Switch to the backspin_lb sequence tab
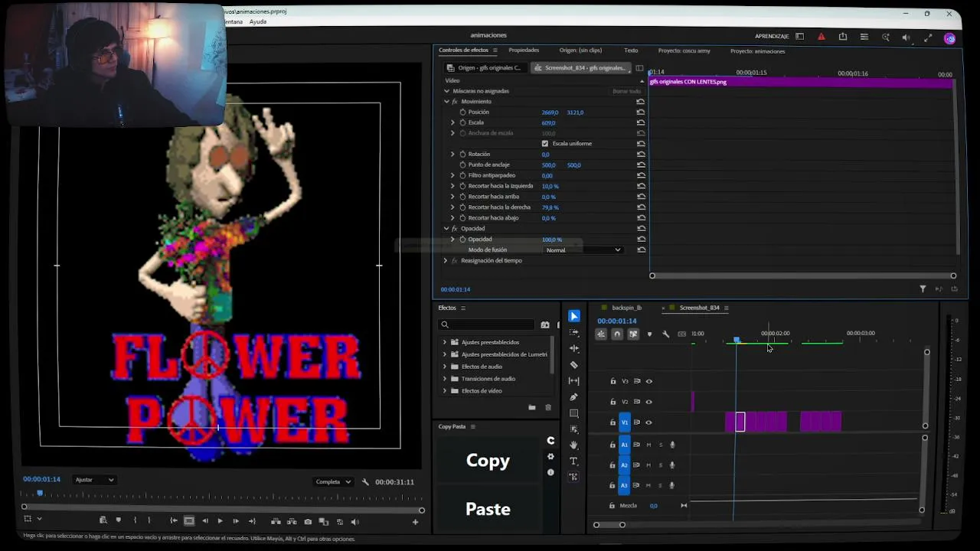The height and width of the screenshot is (551, 980). point(626,308)
